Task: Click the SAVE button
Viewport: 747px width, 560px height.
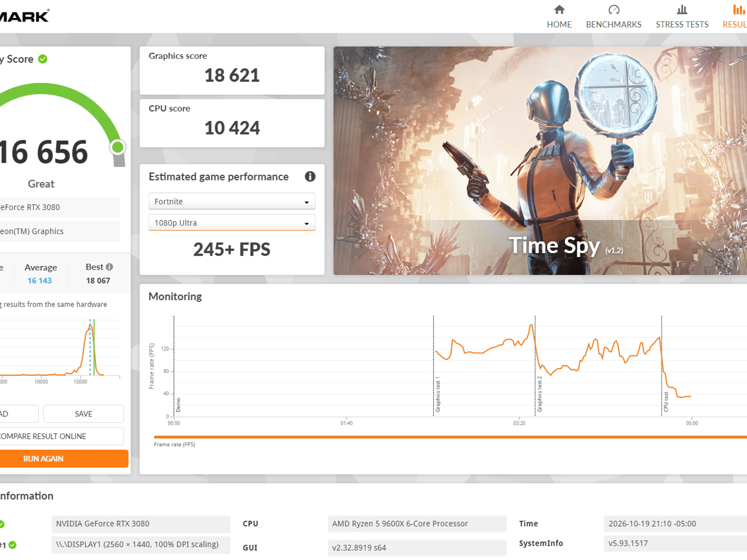Action: pyautogui.click(x=84, y=414)
